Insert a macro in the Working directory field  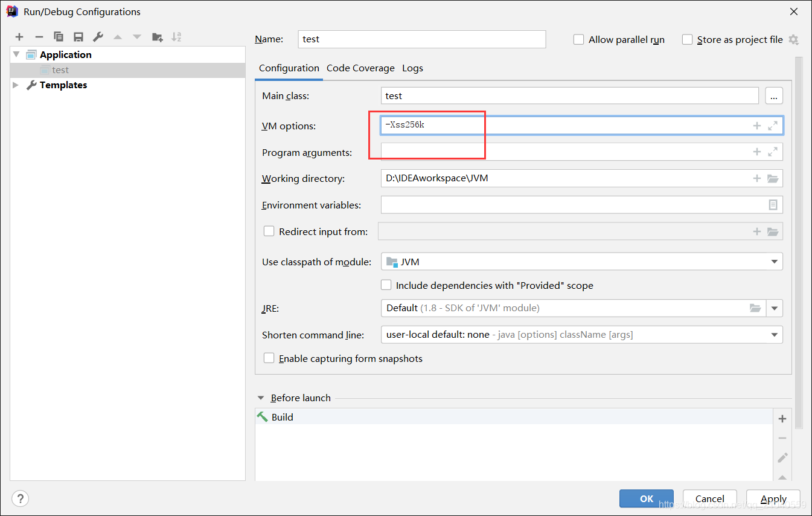tap(756, 178)
